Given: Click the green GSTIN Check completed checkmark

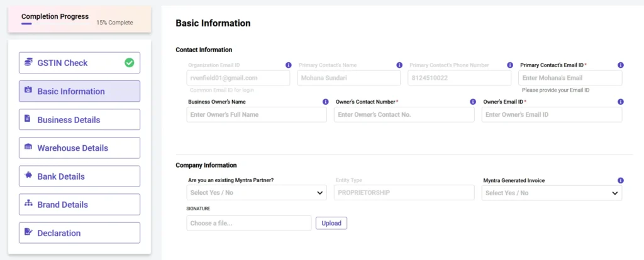Looking at the screenshot, I should (129, 63).
